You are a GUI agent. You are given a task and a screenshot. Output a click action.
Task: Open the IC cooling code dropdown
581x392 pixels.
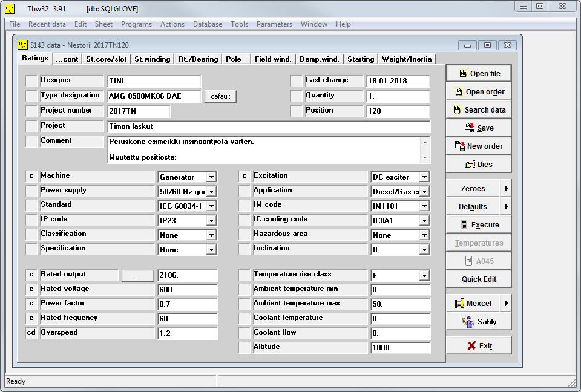click(x=424, y=220)
